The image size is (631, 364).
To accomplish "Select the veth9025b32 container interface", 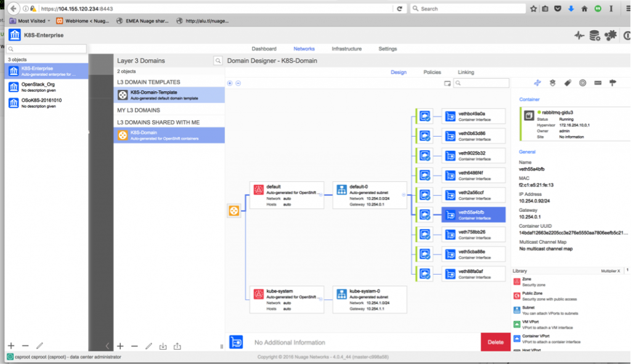I will point(474,156).
